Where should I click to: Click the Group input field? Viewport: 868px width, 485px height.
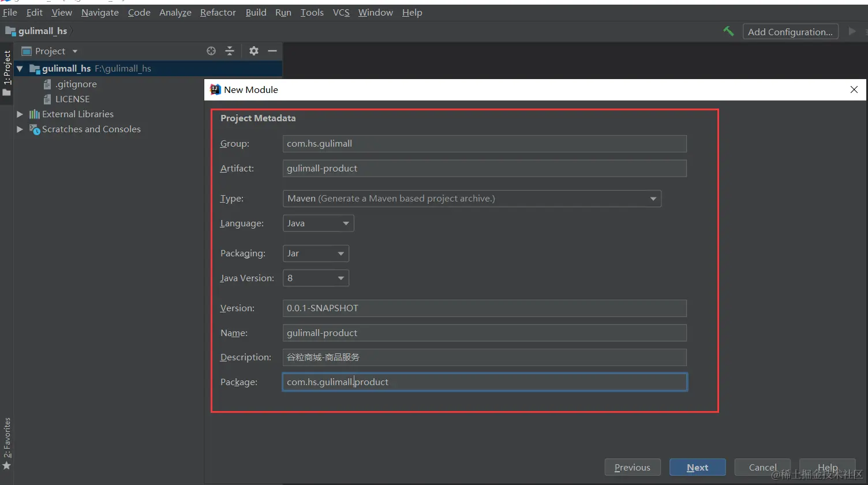pos(485,144)
